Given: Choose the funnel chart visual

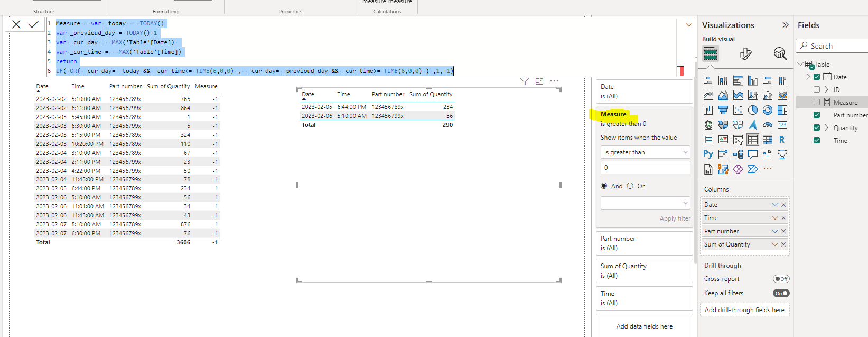Looking at the screenshot, I should (723, 110).
